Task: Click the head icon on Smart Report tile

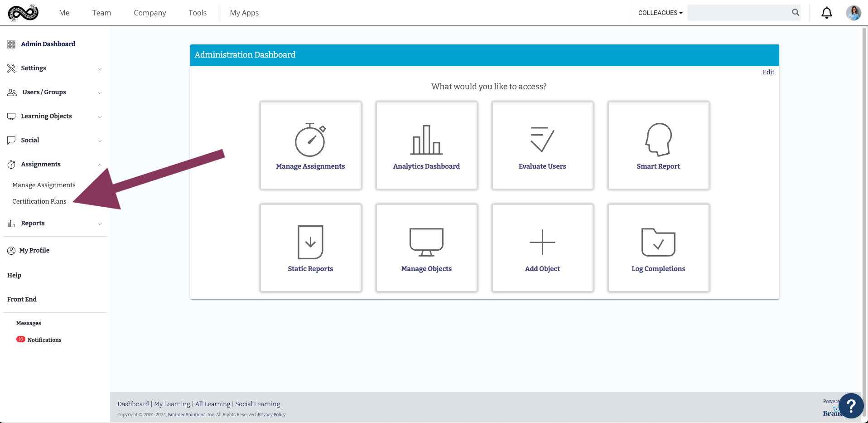Action: pyautogui.click(x=658, y=140)
